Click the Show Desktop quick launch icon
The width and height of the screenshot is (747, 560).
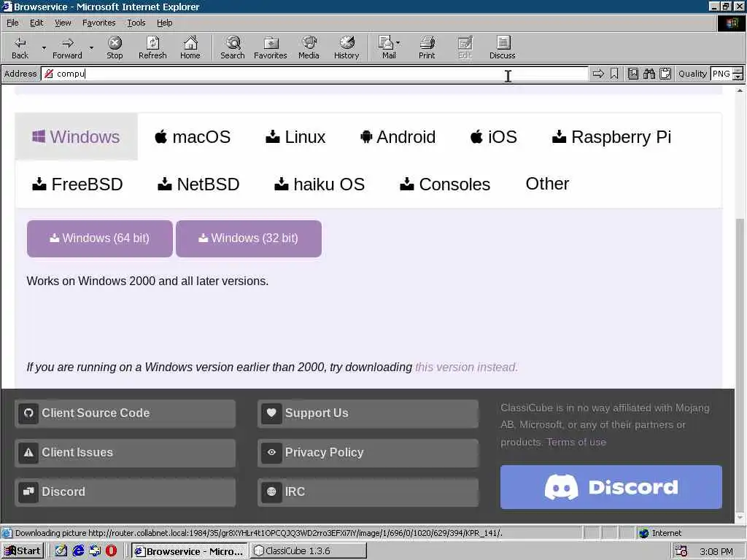click(x=61, y=551)
